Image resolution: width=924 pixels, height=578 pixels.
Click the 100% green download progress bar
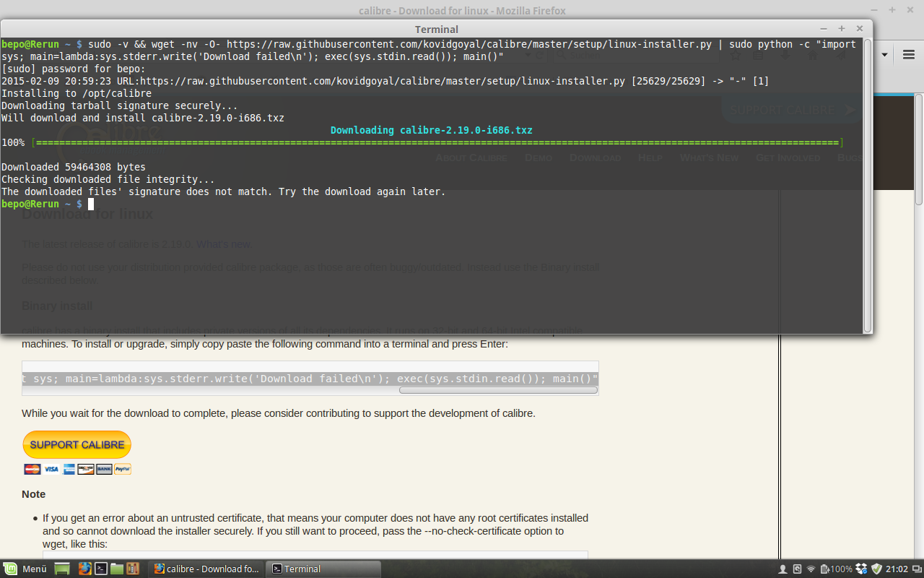(x=437, y=142)
